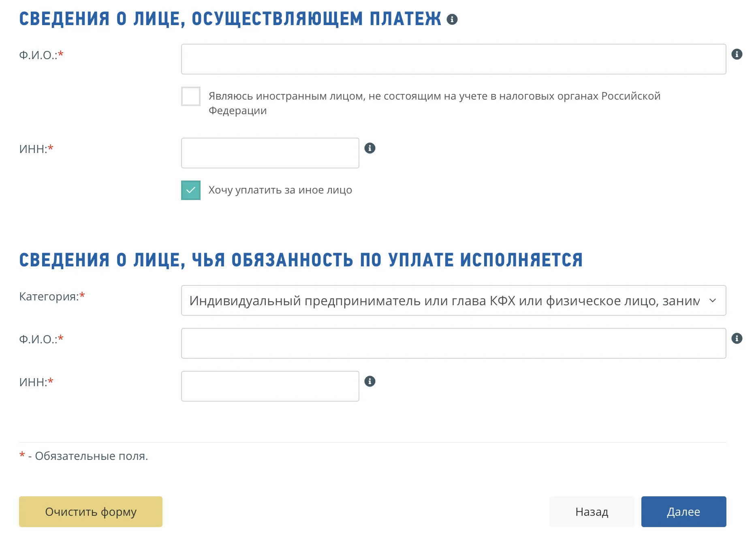Screen dimensions: 756x536
Task: Click the Категория dropdown chevron arrow
Action: [713, 300]
